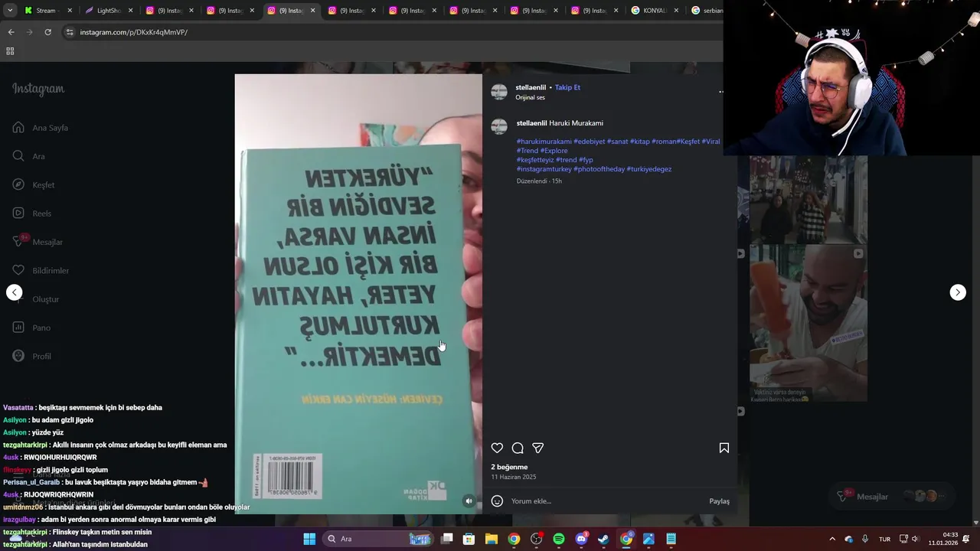980x551 pixels.
Task: Open the Chrome apps grid icon
Action: coord(10,51)
